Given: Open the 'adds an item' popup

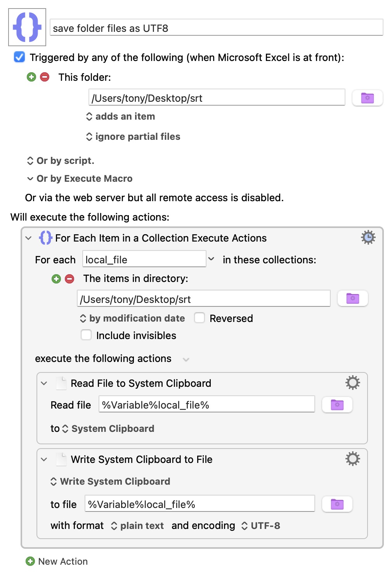Looking at the screenshot, I should click(121, 117).
